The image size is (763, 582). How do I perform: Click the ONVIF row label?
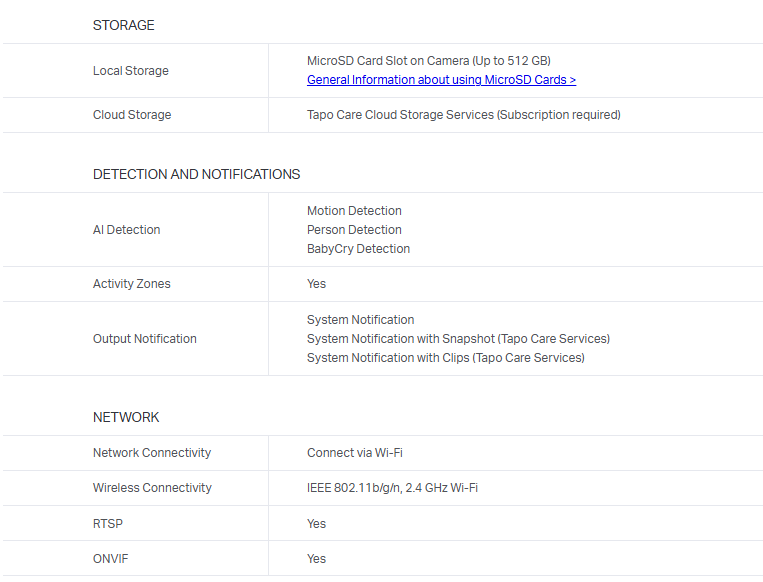[x=110, y=559]
